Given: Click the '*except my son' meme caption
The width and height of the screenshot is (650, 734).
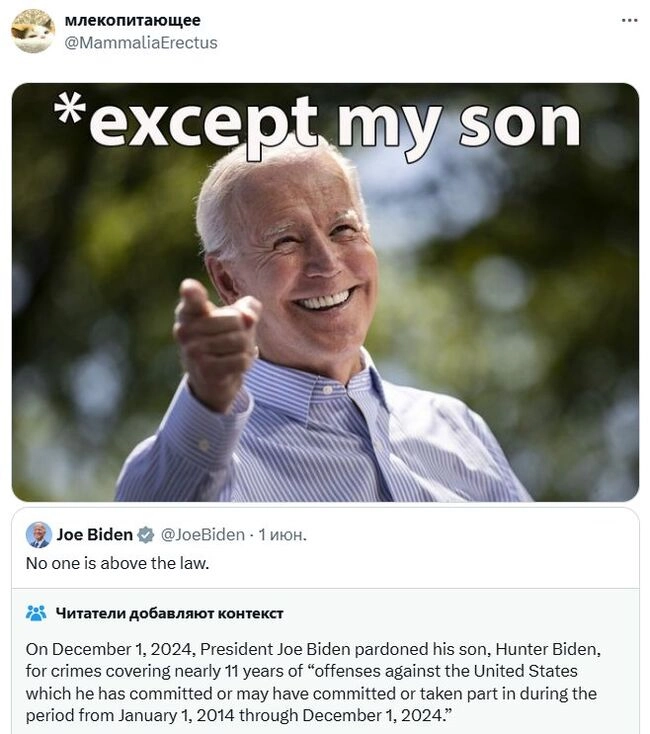Looking at the screenshot, I should pyautogui.click(x=318, y=125).
